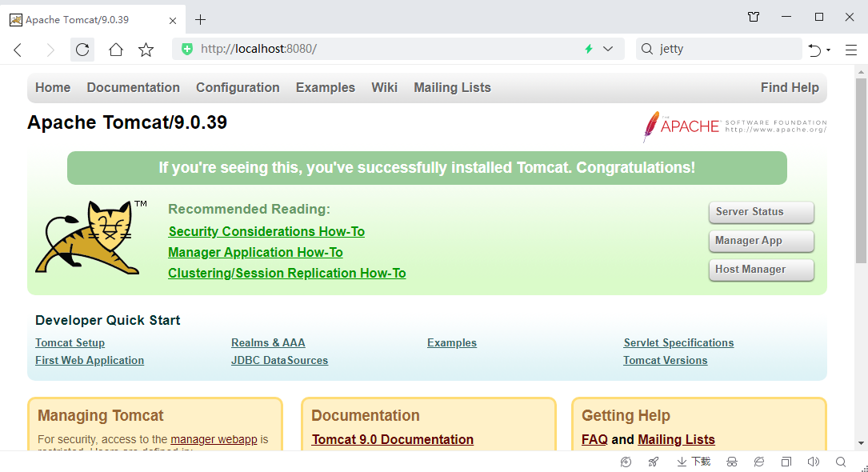Select Examples in the Tomcat nav bar
Screen dimensions: 868x472
(x=325, y=88)
